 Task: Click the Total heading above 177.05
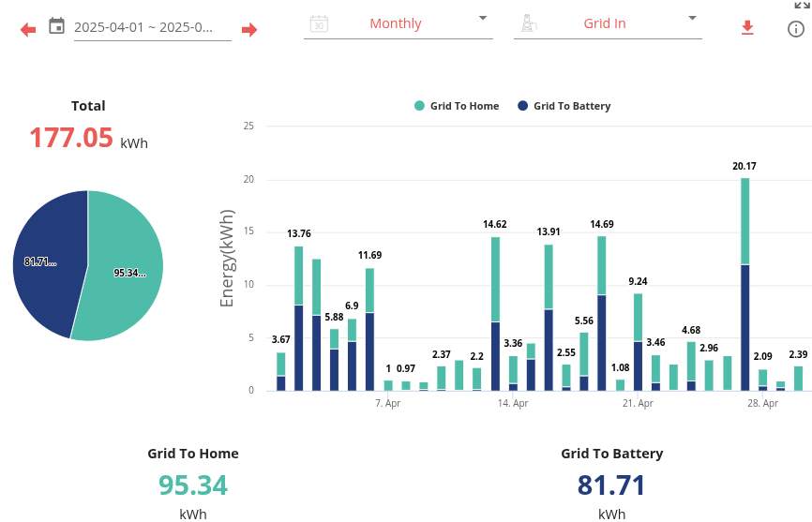pos(88,106)
